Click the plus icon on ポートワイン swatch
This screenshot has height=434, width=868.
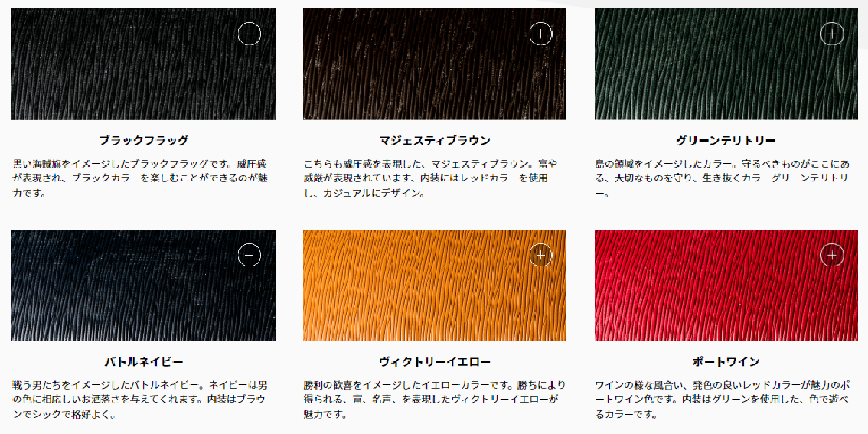(x=831, y=255)
